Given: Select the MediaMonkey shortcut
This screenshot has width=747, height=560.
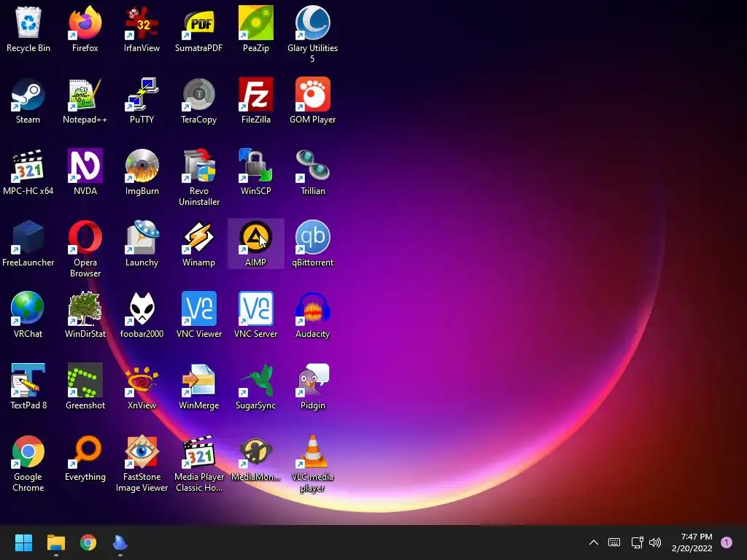Looking at the screenshot, I should click(256, 451).
